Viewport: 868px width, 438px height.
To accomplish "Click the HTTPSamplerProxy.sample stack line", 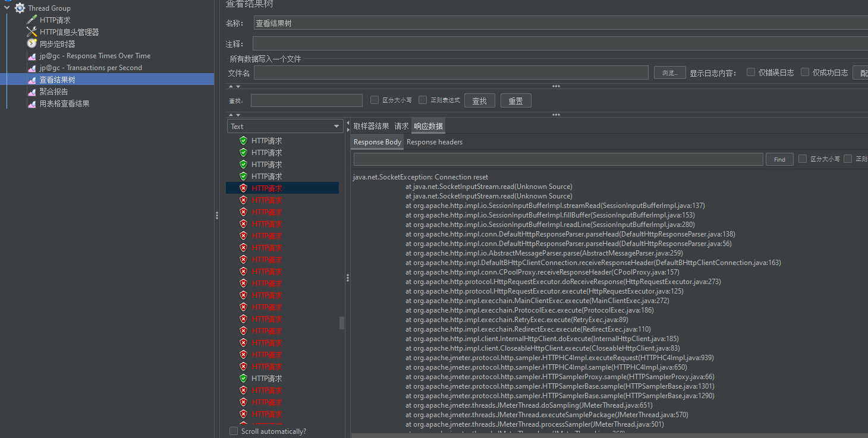I will click(560, 377).
